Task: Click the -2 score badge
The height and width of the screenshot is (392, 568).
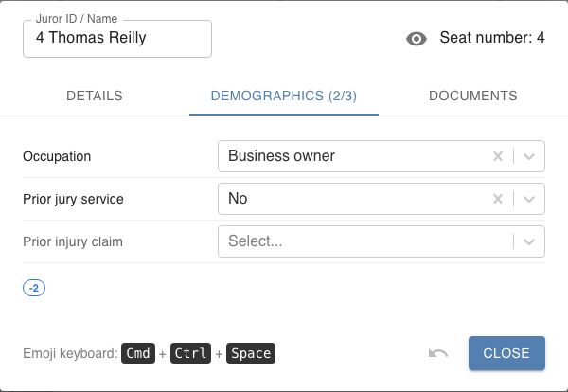Action: [34, 289]
